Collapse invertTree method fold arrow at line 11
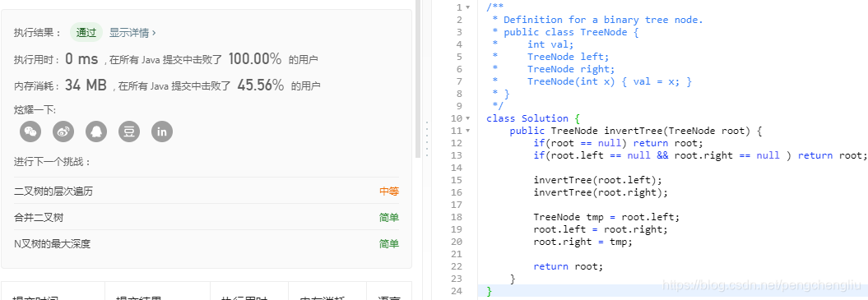The image size is (868, 300). pyautogui.click(x=468, y=131)
